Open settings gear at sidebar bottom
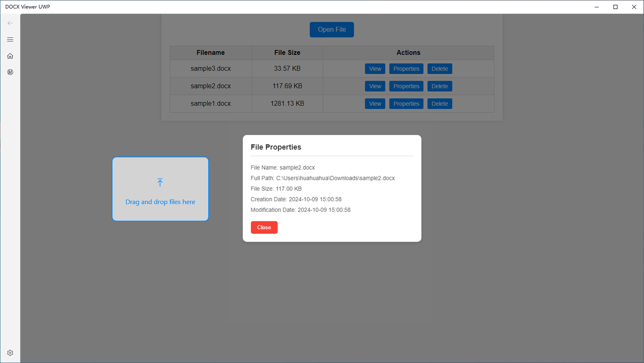This screenshot has width=644, height=363. [10, 353]
